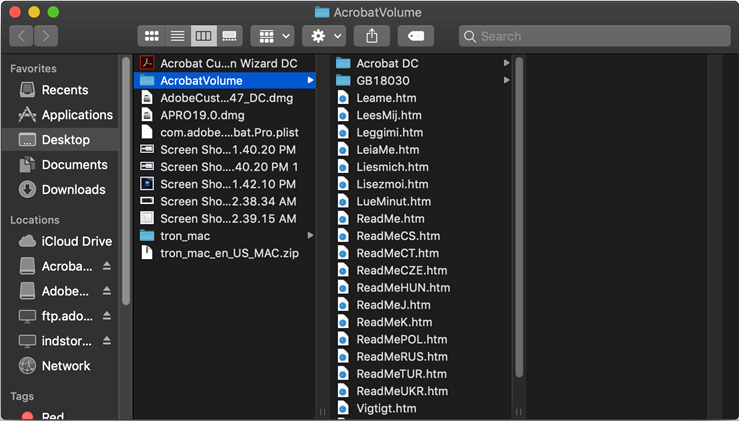Select ReadMeRUS.htm file icon
Image resolution: width=739 pixels, height=421 pixels.
[343, 357]
